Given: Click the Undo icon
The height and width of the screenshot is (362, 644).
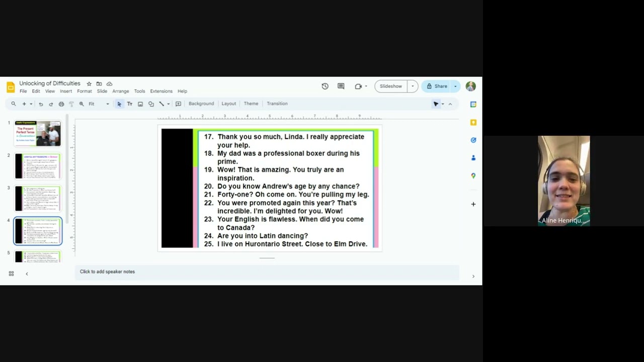Looking at the screenshot, I should coord(41,104).
